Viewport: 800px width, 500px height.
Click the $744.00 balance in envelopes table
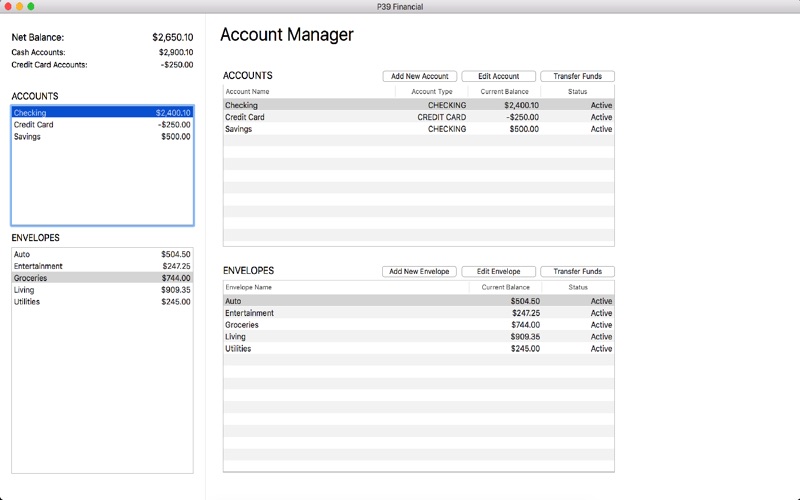pos(526,324)
